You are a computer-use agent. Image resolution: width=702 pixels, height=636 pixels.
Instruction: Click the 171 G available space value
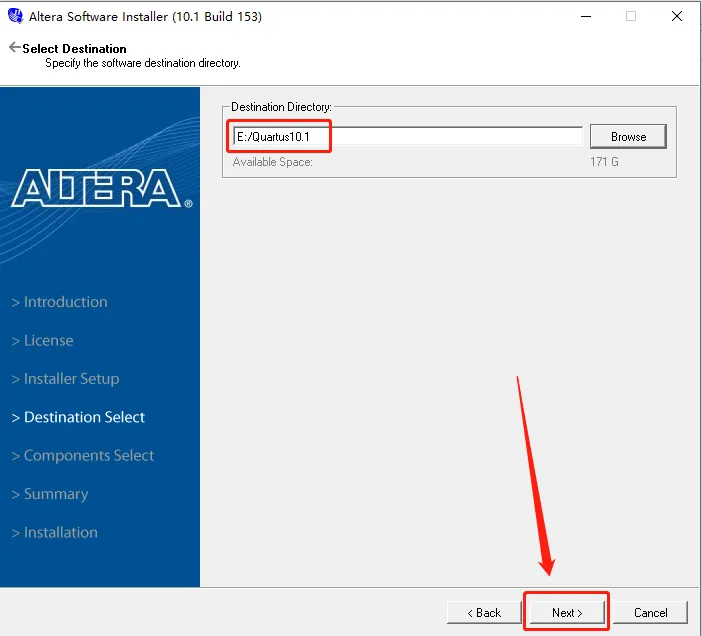[604, 162]
